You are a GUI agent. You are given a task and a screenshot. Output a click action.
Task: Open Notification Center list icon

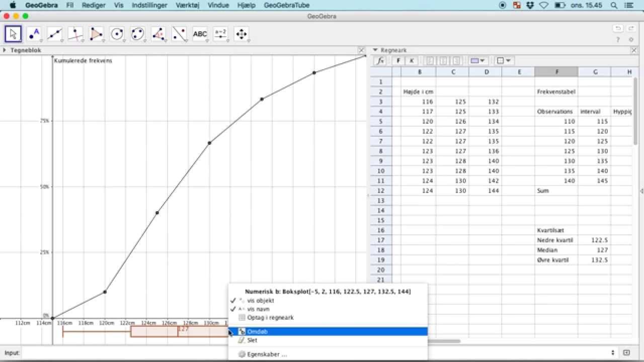(629, 5)
